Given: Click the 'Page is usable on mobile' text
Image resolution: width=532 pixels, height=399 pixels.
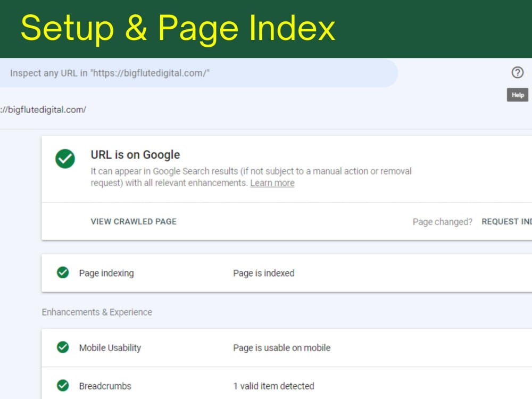Looking at the screenshot, I should pyautogui.click(x=281, y=348).
